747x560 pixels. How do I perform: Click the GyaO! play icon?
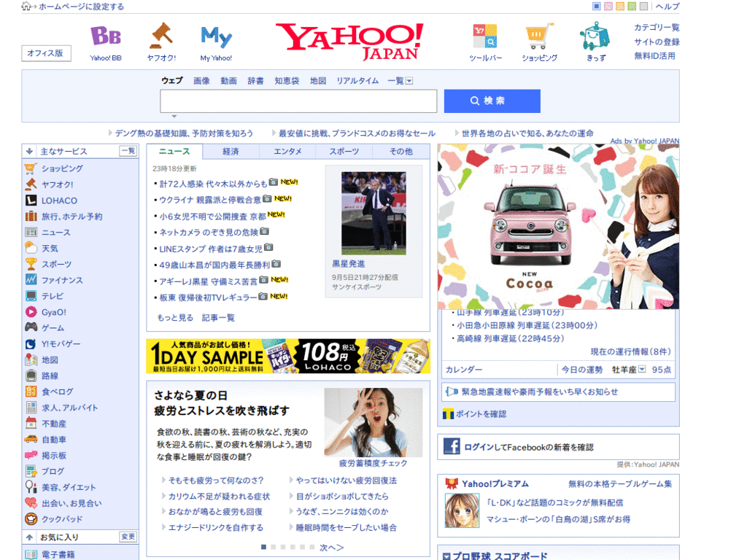(x=31, y=312)
